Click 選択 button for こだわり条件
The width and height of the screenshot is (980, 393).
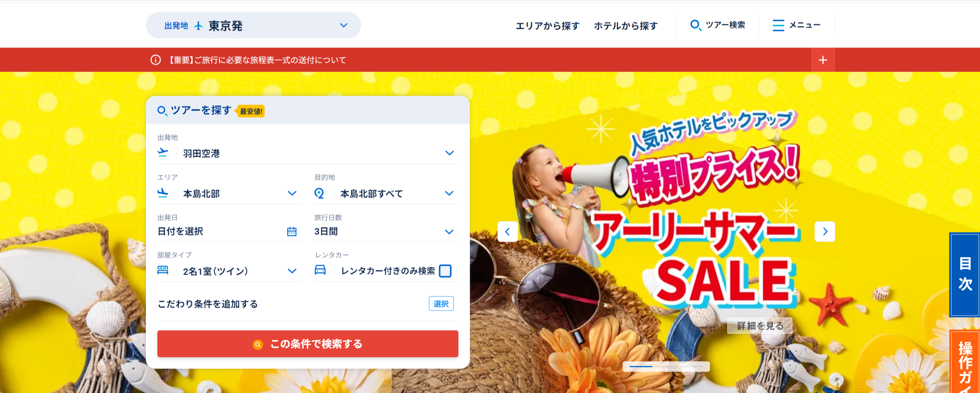tap(441, 303)
